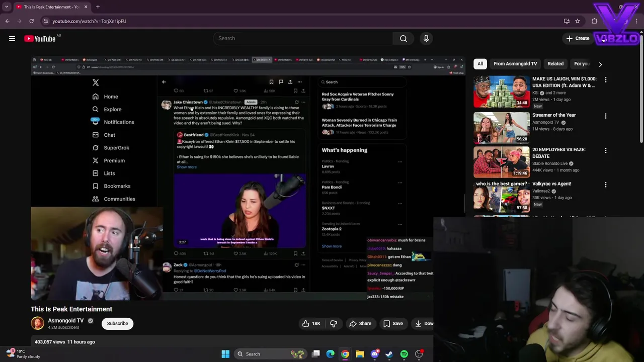This screenshot has width=644, height=362.
Task: Click 20 EMPLOYEES VS FAZE: DEBATE title
Action: pos(558,153)
